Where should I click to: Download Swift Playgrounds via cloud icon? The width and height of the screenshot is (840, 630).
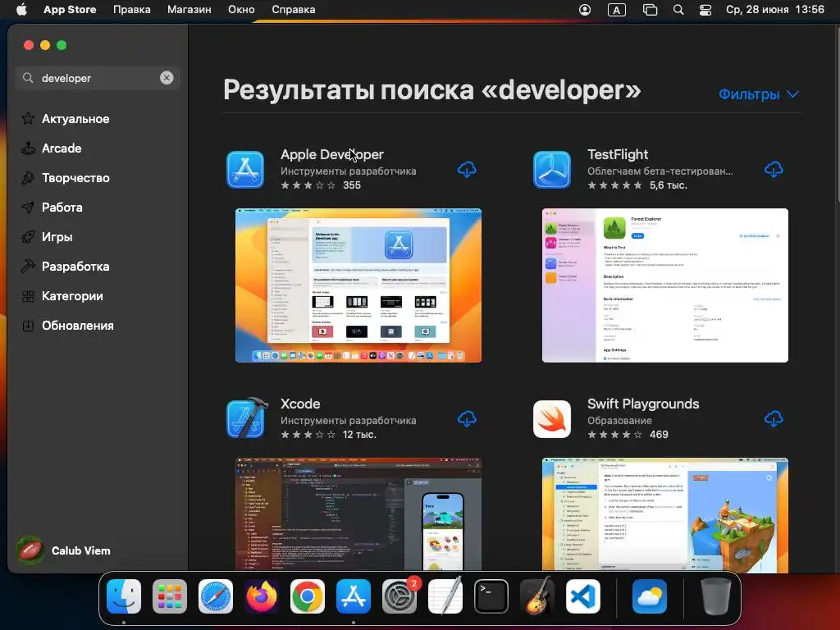point(774,419)
